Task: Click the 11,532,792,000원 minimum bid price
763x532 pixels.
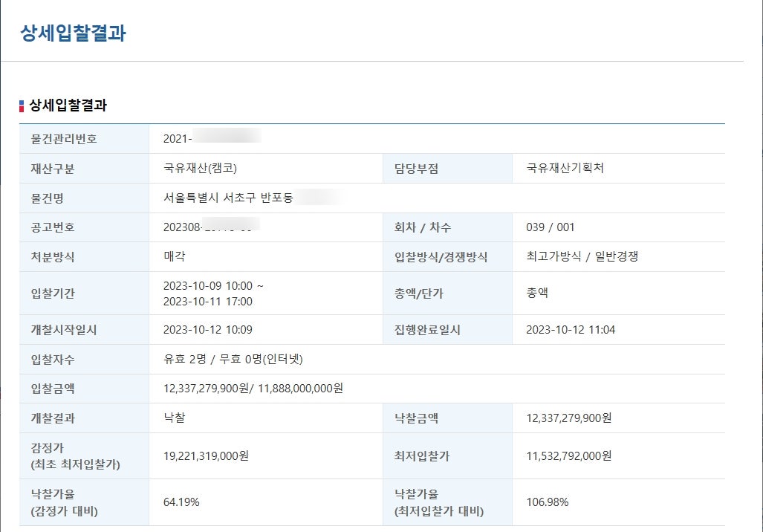Action: pyautogui.click(x=569, y=455)
